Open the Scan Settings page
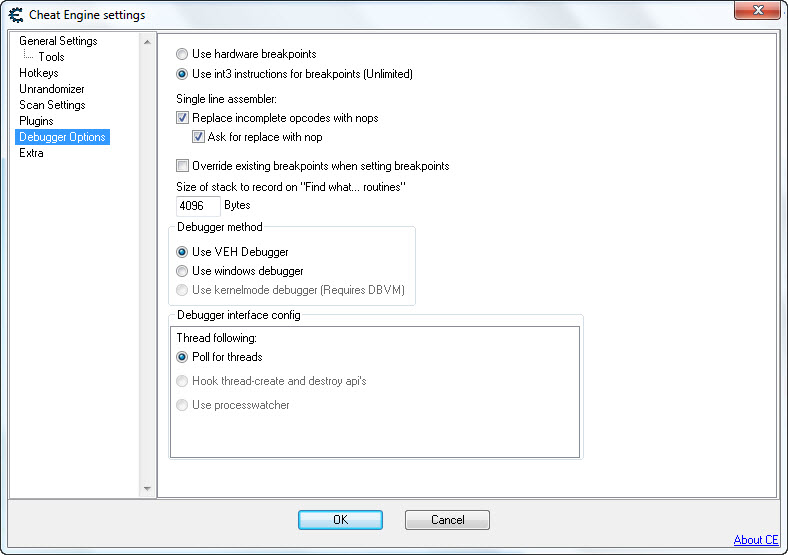Screen dimensions: 788x555 point(52,105)
